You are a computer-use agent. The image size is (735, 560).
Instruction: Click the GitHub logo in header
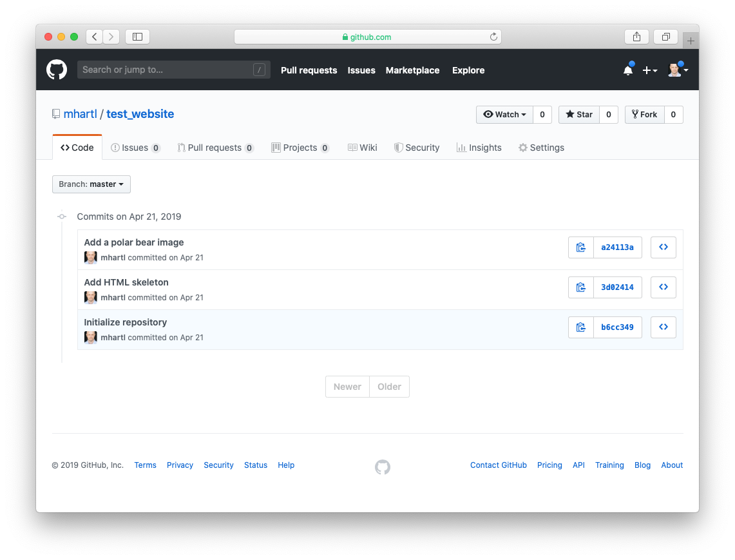(x=57, y=70)
